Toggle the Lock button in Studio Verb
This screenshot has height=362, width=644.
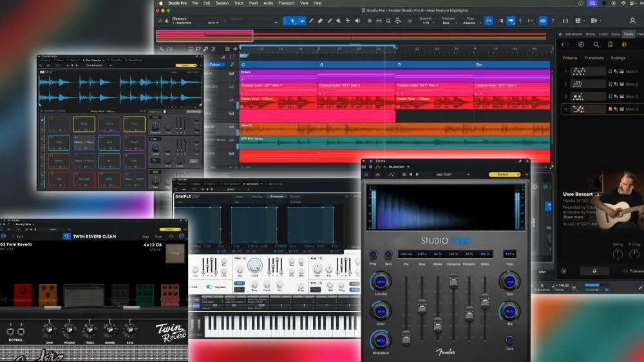[x=509, y=340]
